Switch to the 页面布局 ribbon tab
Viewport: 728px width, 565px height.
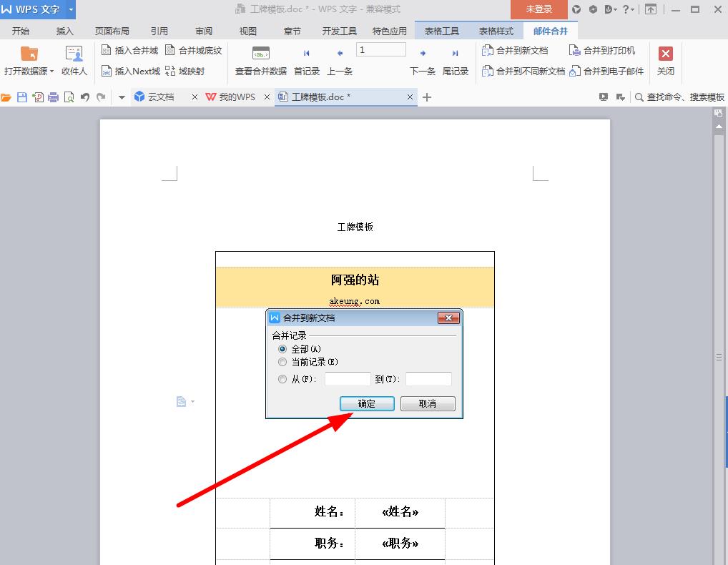tap(112, 31)
